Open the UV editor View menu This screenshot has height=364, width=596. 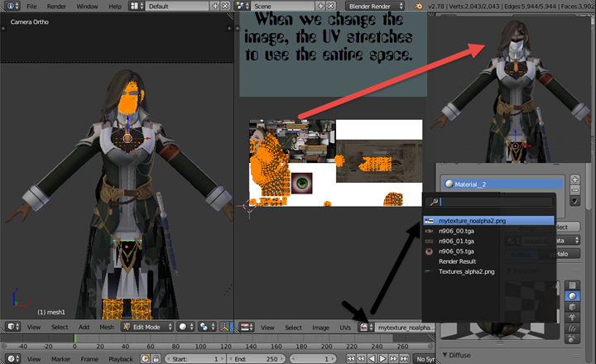click(267, 328)
